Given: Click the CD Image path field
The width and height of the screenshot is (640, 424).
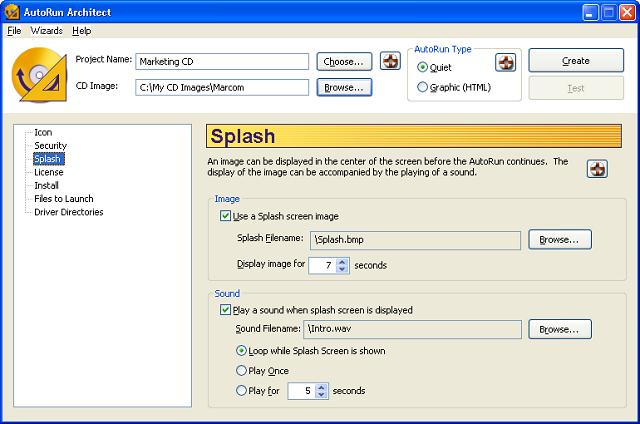Looking at the screenshot, I should point(222,87).
